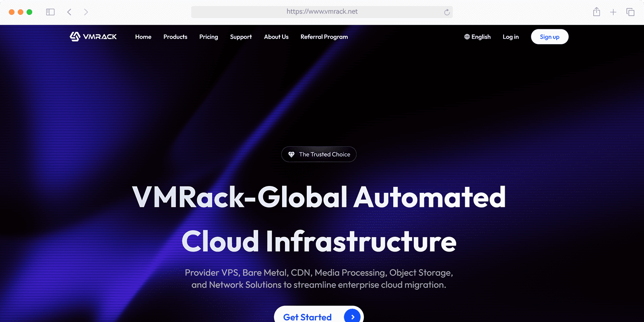This screenshot has width=644, height=322.
Task: Show the tab overview icon
Action: pos(630,12)
